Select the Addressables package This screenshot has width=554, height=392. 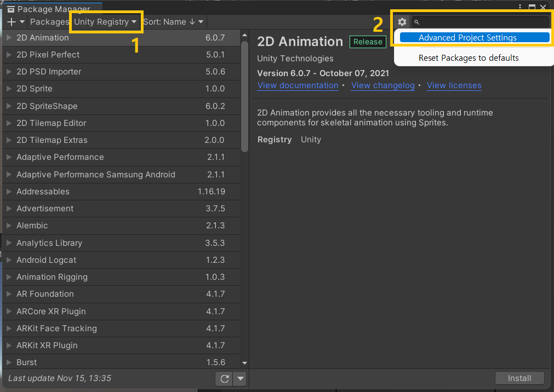click(x=121, y=192)
